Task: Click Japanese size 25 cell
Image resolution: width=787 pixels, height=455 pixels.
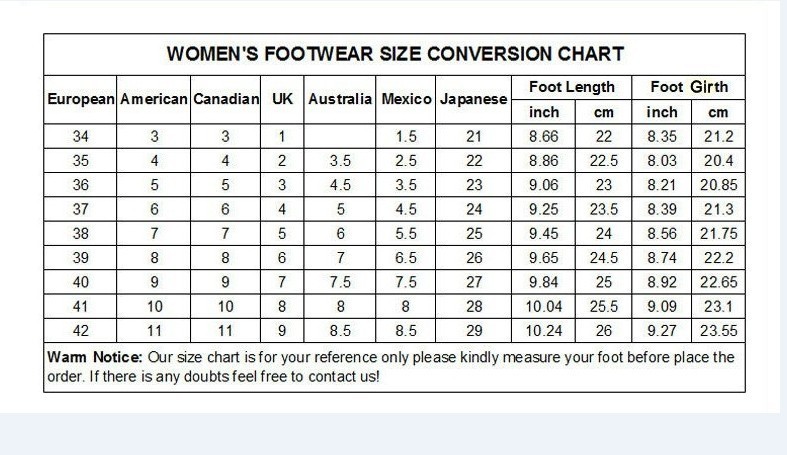Action: click(x=473, y=233)
